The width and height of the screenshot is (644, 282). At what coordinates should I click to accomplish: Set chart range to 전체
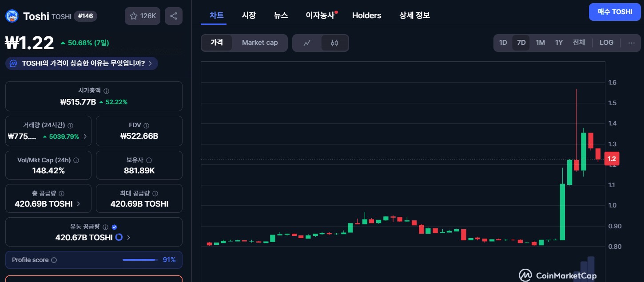click(x=579, y=43)
